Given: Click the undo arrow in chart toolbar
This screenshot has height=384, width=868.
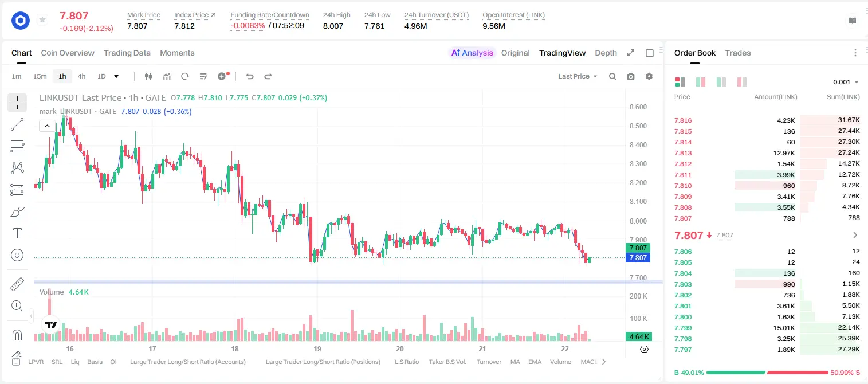Looking at the screenshot, I should coord(249,76).
